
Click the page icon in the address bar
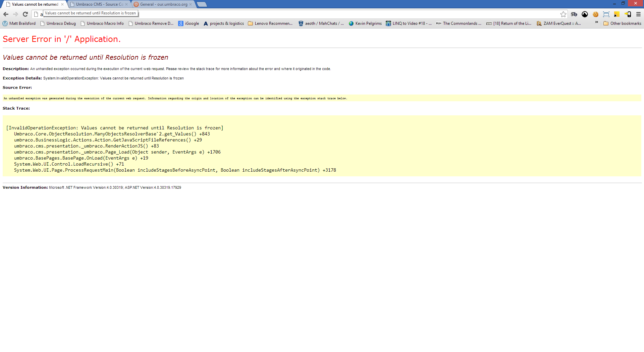(36, 14)
